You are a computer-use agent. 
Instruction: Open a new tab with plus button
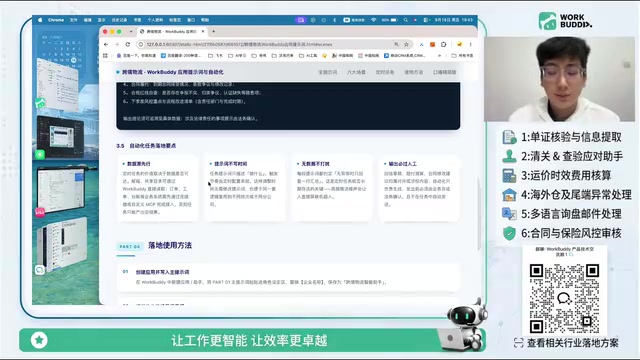(x=213, y=31)
